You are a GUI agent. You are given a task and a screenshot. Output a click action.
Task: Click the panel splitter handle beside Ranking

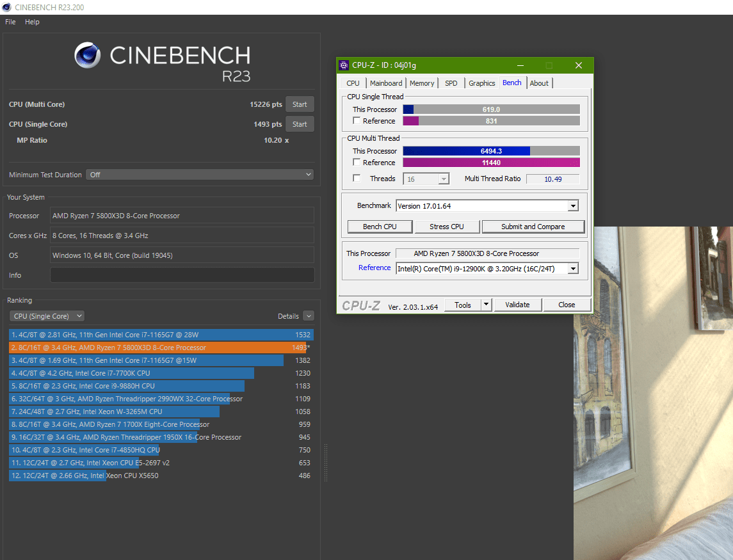326,463
